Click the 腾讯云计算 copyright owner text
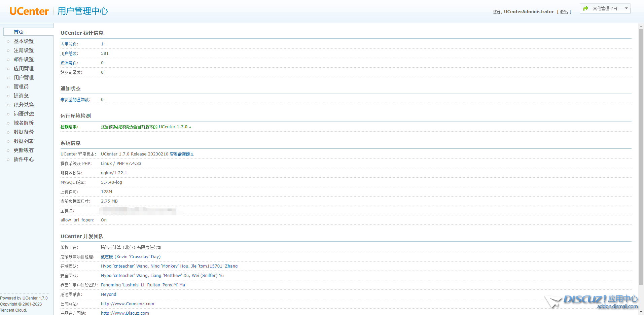 [131, 247]
